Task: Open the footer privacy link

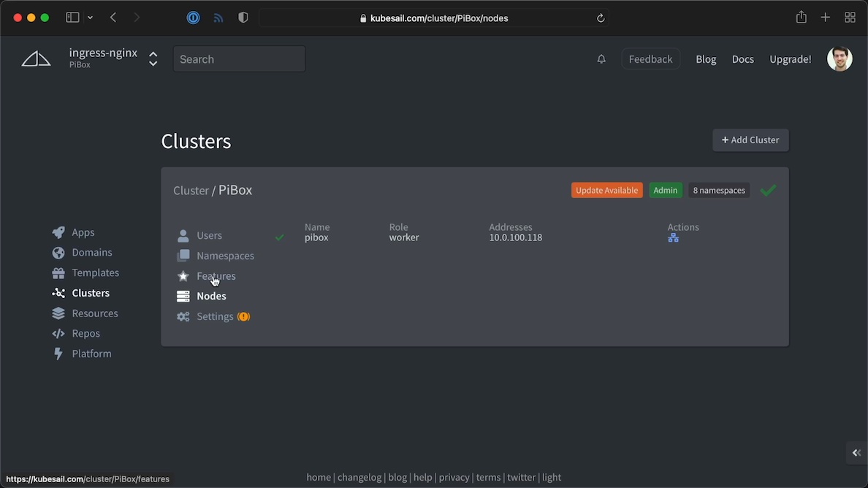Action: (x=454, y=477)
